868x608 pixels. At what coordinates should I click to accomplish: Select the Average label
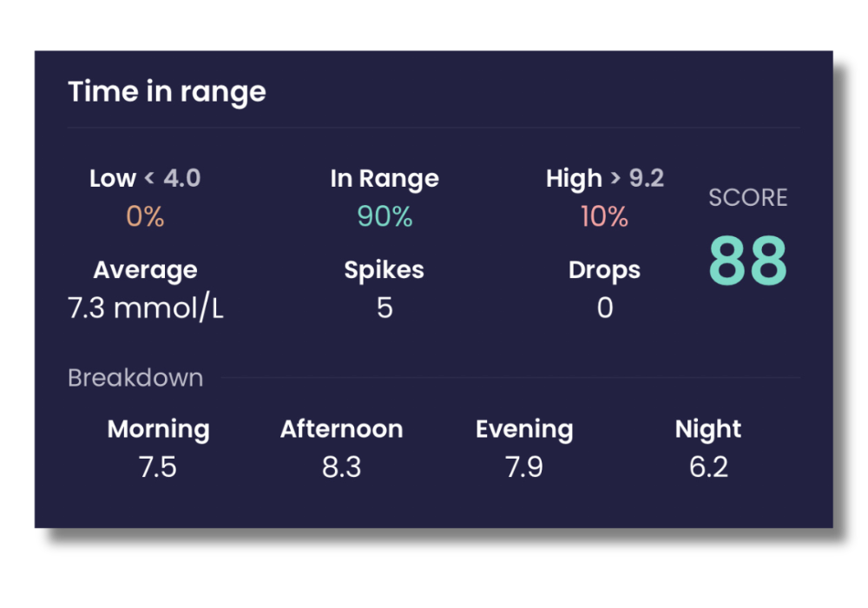tap(145, 269)
